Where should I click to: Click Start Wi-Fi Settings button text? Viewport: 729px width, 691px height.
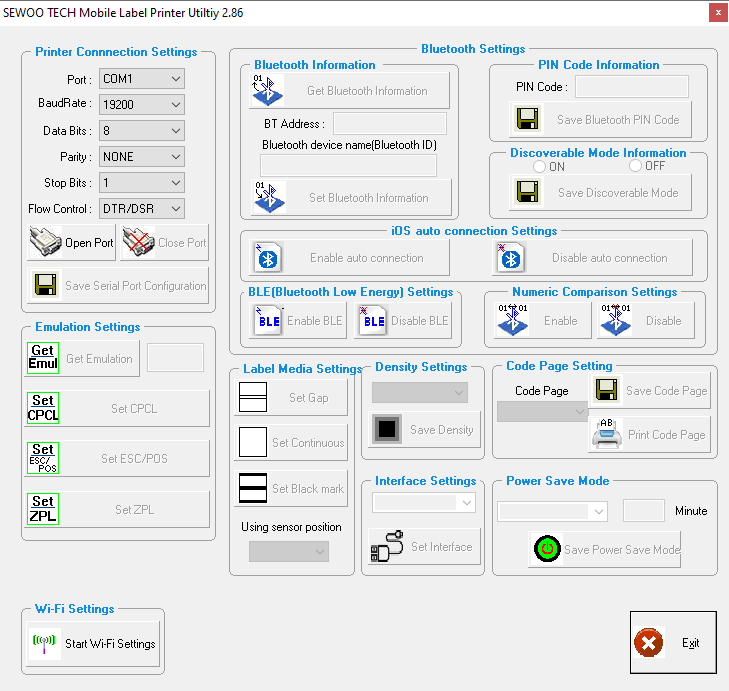110,644
